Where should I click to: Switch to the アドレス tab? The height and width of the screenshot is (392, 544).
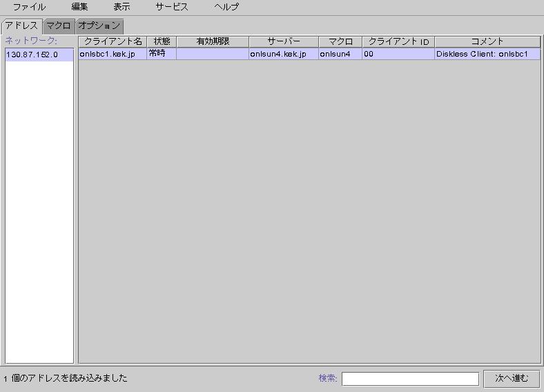[x=22, y=26]
